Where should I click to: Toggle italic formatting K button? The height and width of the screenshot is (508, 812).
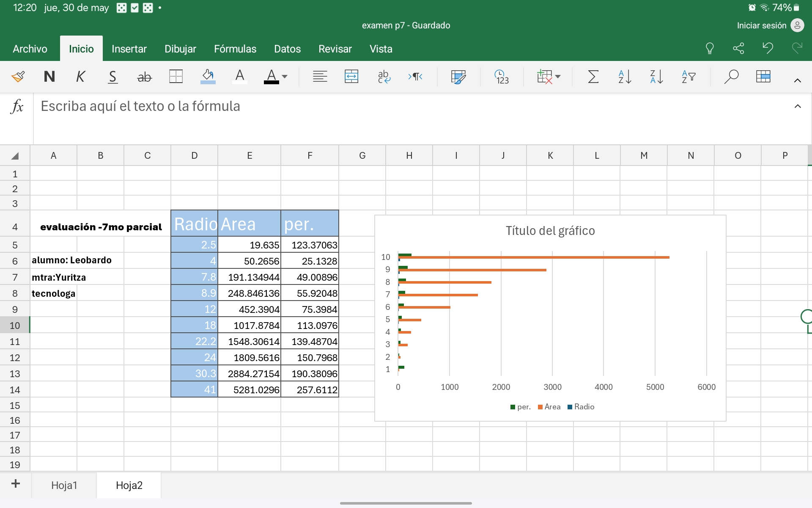tap(80, 77)
